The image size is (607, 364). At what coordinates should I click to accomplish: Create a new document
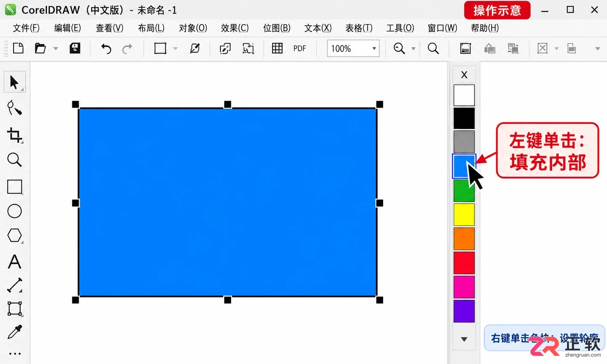click(18, 48)
